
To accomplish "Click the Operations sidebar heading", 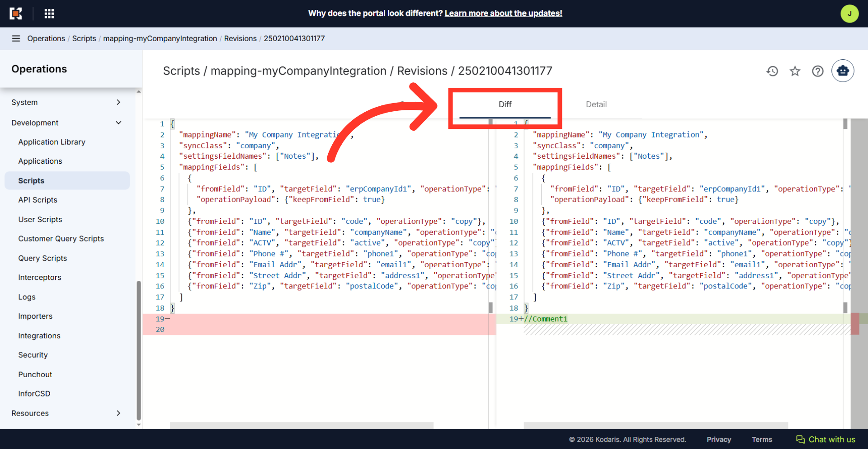I will point(39,69).
